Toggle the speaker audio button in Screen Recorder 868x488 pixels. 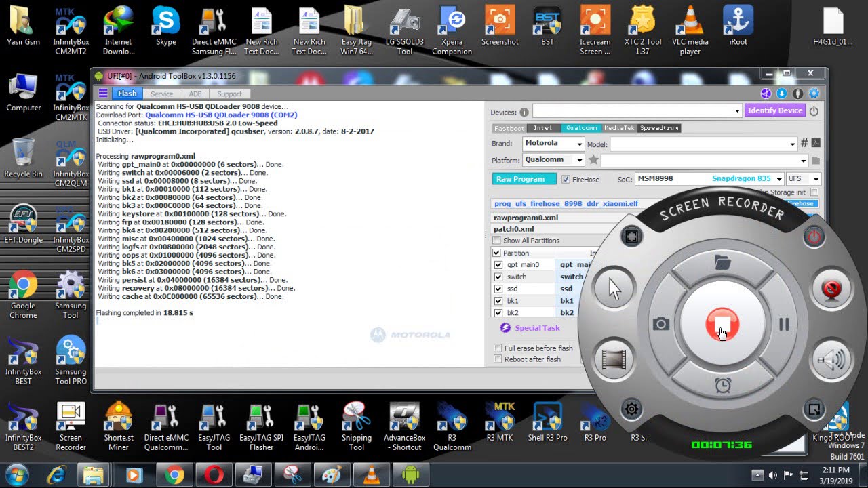(831, 360)
